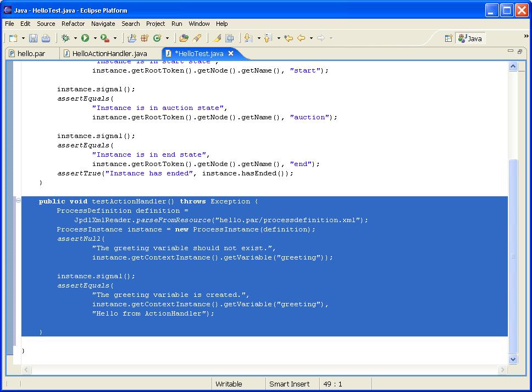
Task: Click the assertTrue "Instance has ended" line
Action: coord(175,173)
